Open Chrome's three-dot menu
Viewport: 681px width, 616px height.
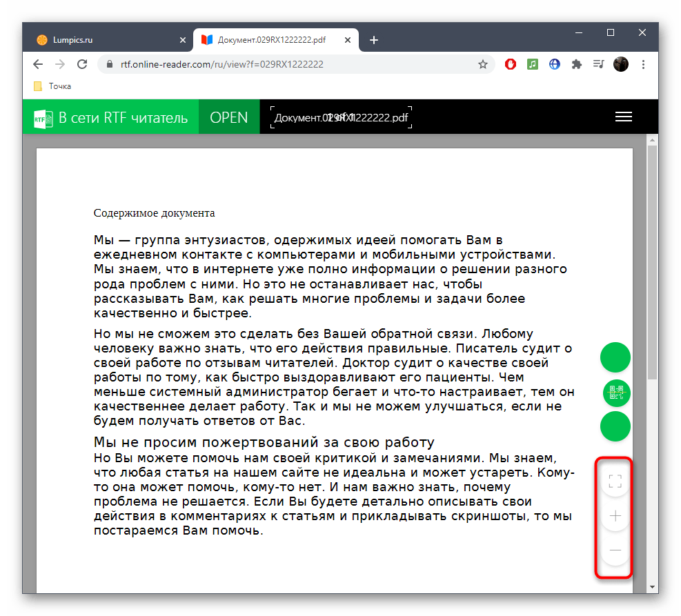click(x=643, y=64)
